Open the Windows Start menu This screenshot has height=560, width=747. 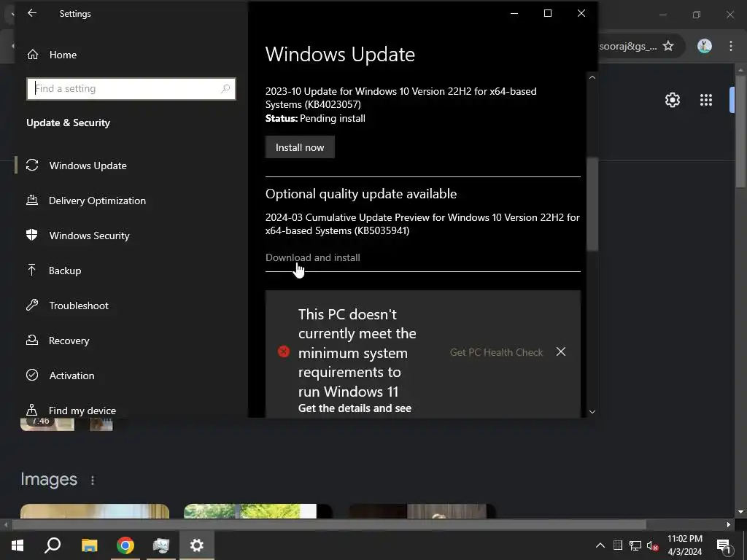coord(18,545)
